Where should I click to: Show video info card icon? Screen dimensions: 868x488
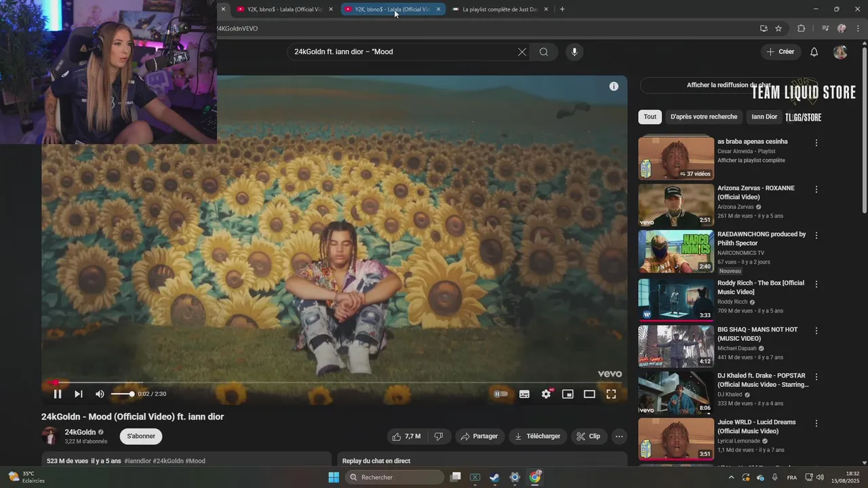click(614, 86)
